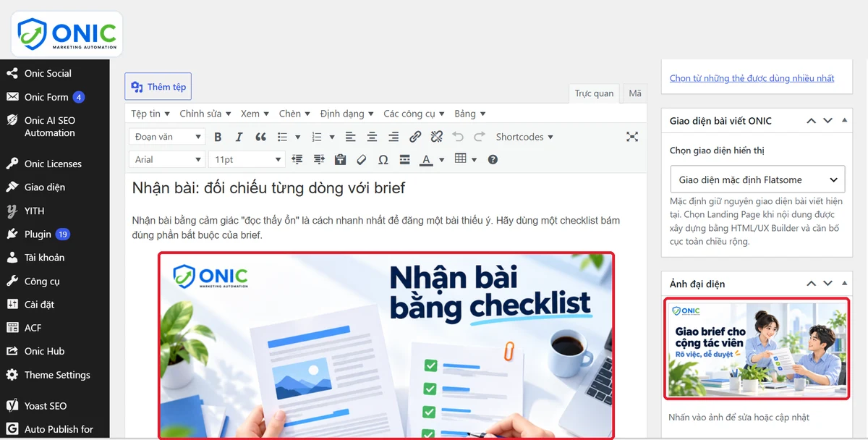
Task: Open the bulleted list style dropdown arrow
Action: tap(297, 137)
